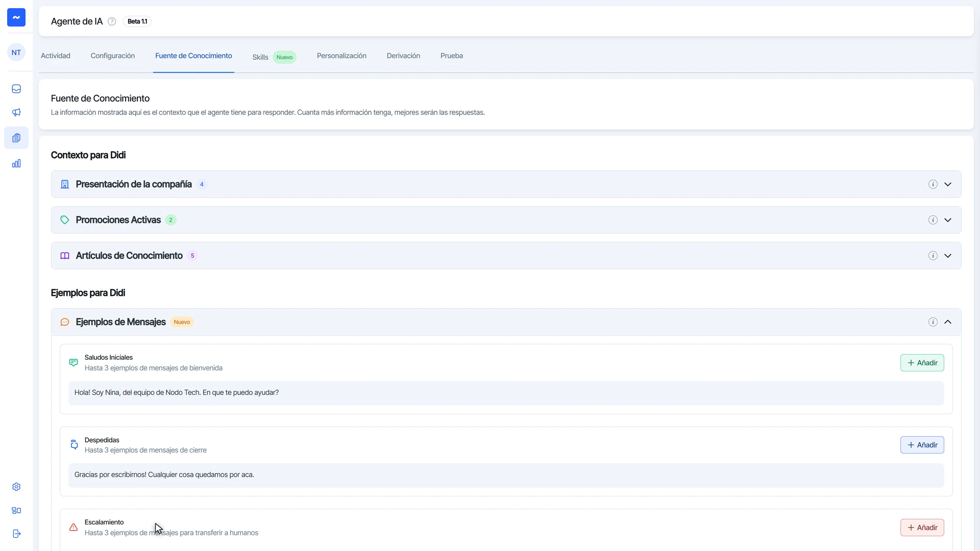980x551 pixels.
Task: Select the clipboard agent icon in sidebar
Action: point(16,138)
